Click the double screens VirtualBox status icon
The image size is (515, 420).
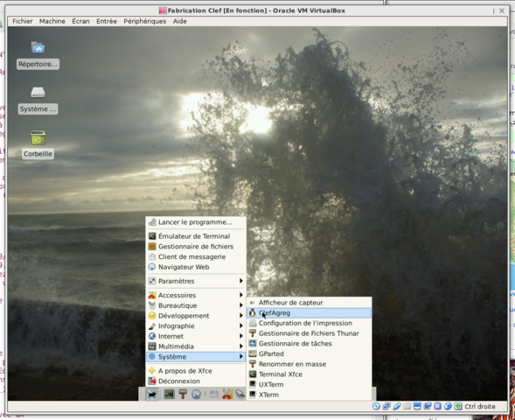(428, 406)
